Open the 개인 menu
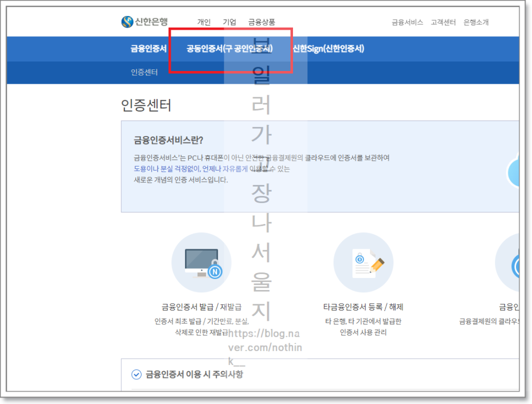Screen dimensions: 532x404 204,22
